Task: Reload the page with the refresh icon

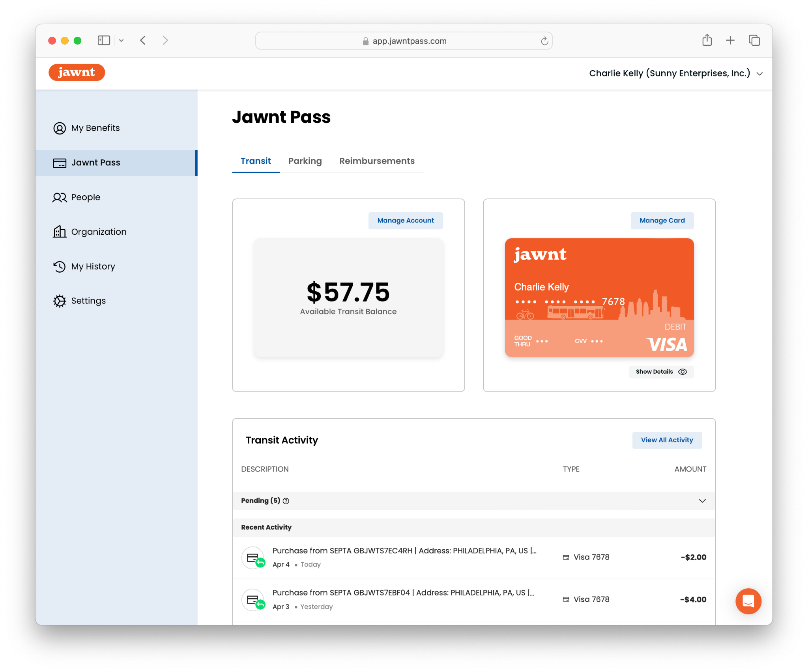Action: click(544, 41)
